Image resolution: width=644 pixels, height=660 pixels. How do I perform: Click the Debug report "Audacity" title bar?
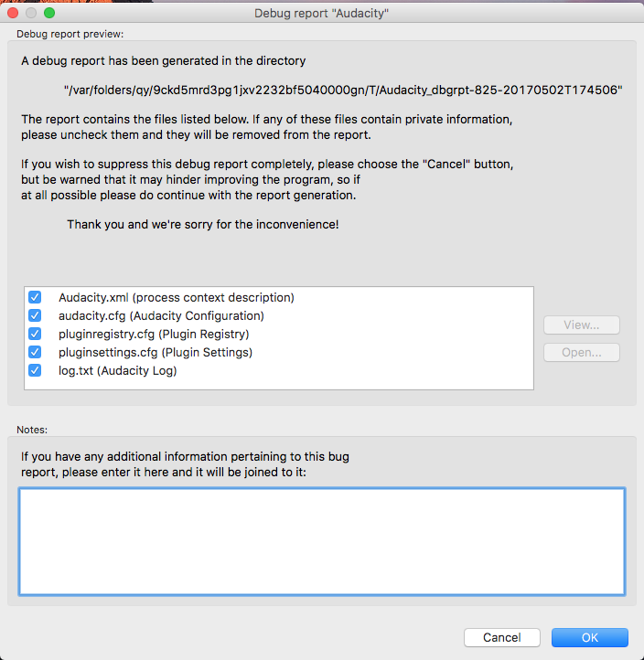click(321, 13)
